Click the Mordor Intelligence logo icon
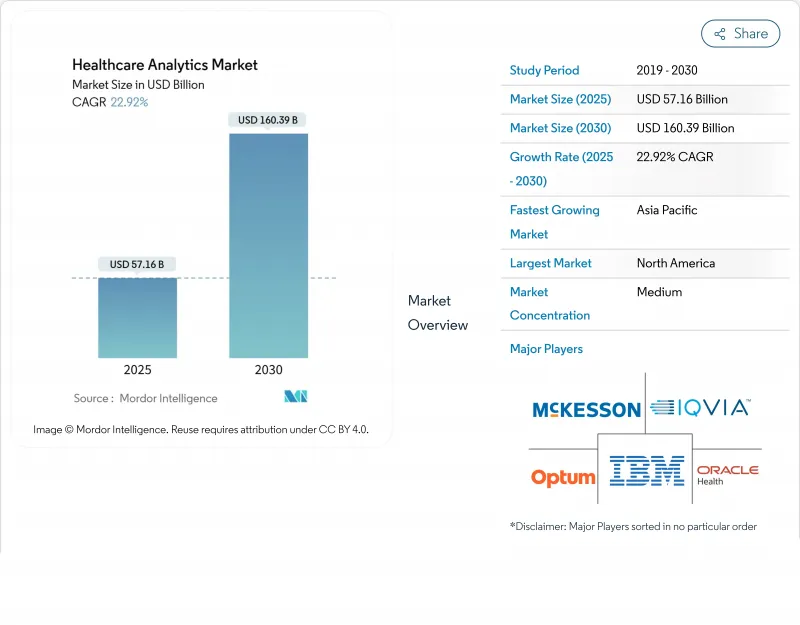The image size is (800, 625). [295, 397]
